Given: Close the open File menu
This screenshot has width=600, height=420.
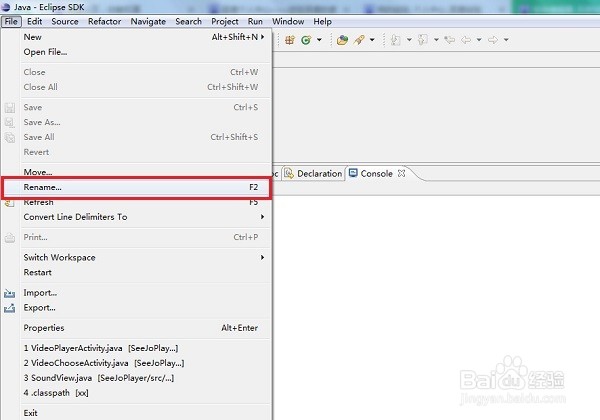Looking at the screenshot, I should click(11, 21).
